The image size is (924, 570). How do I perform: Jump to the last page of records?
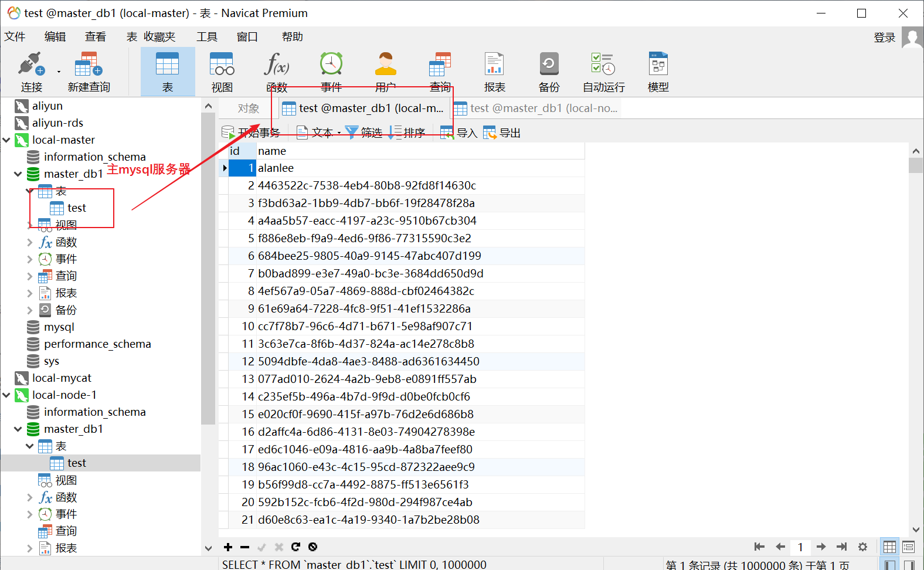[842, 547]
